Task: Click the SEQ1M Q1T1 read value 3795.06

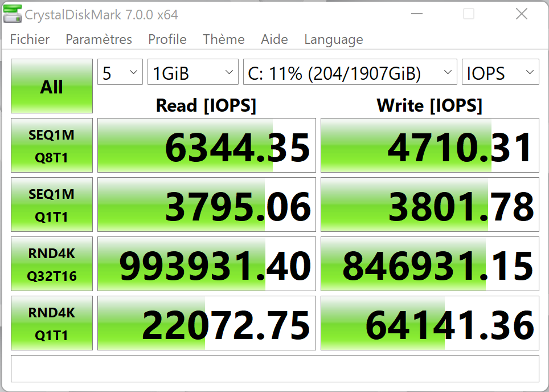Action: point(207,205)
